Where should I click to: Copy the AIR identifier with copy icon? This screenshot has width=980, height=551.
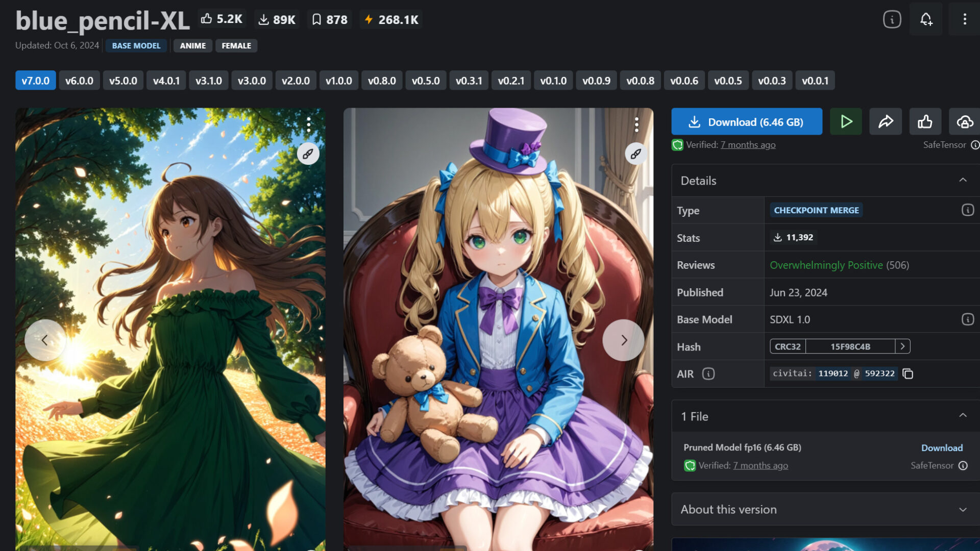(908, 374)
